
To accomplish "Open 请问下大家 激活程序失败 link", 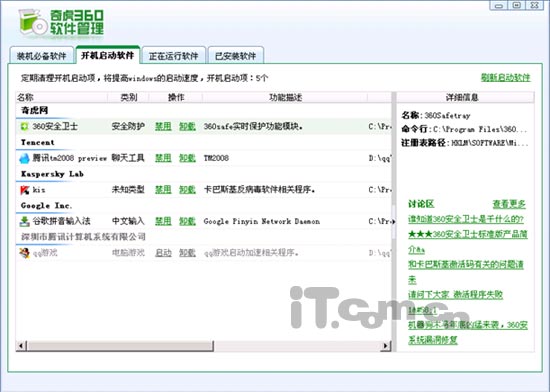I will (x=455, y=295).
